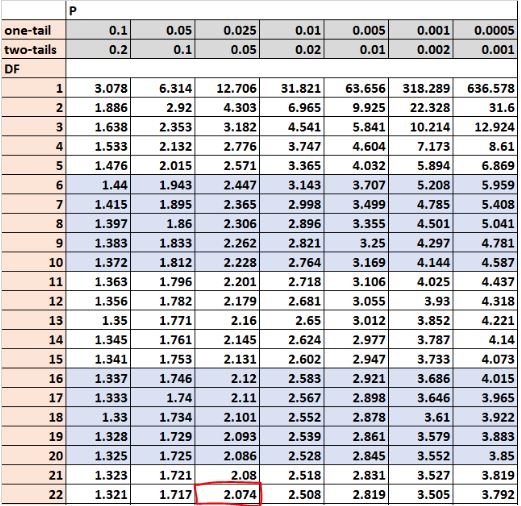
Task: Select cell 3.707 in DF 6 row
Action: click(356, 185)
